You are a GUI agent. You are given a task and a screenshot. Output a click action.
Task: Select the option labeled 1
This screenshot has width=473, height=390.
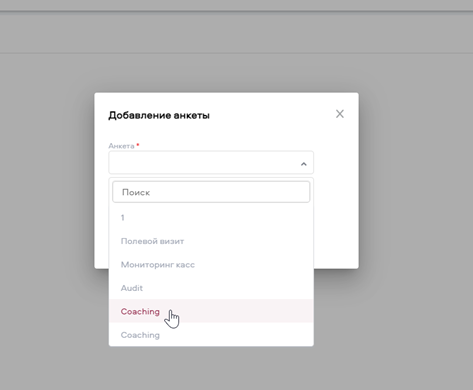(x=211, y=218)
